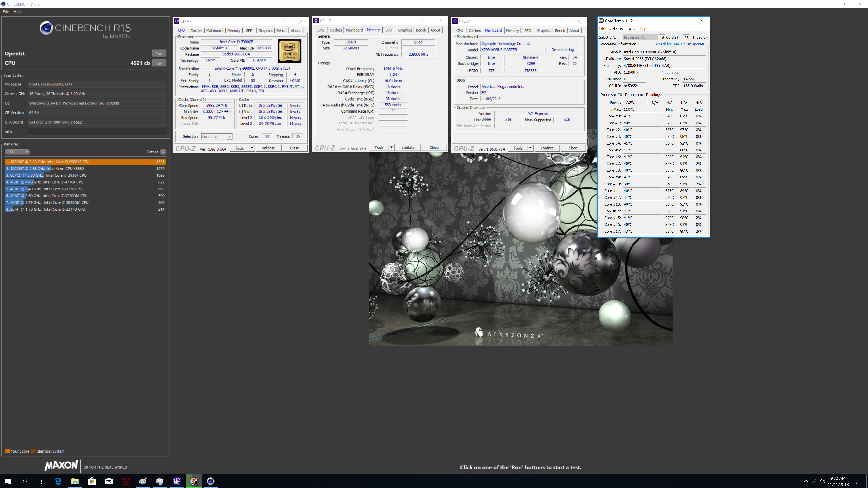
Task: Click Check for Intel Driver Updates link
Action: point(680,44)
